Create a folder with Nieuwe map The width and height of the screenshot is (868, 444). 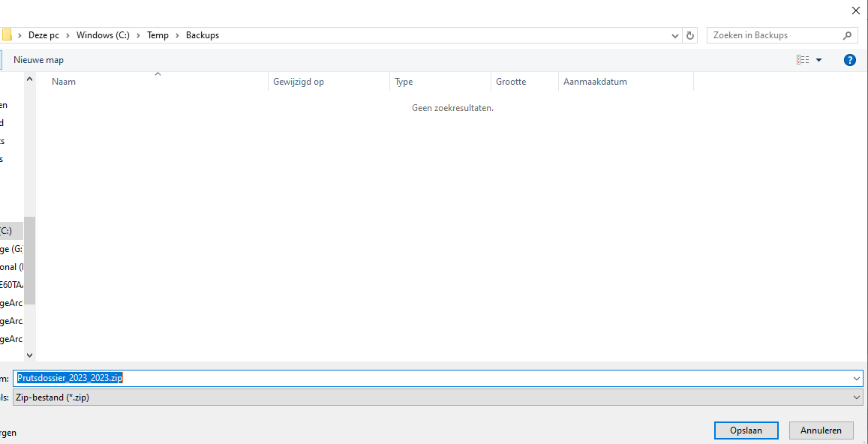tap(39, 60)
